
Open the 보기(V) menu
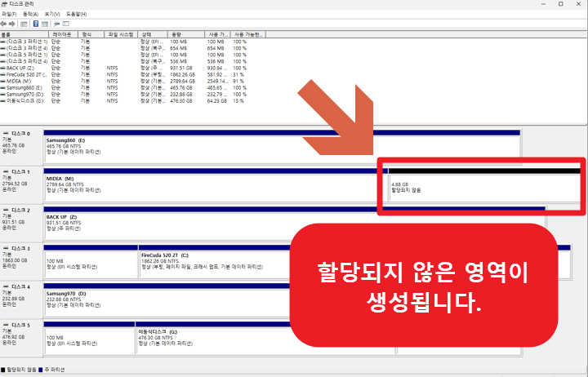[52, 14]
